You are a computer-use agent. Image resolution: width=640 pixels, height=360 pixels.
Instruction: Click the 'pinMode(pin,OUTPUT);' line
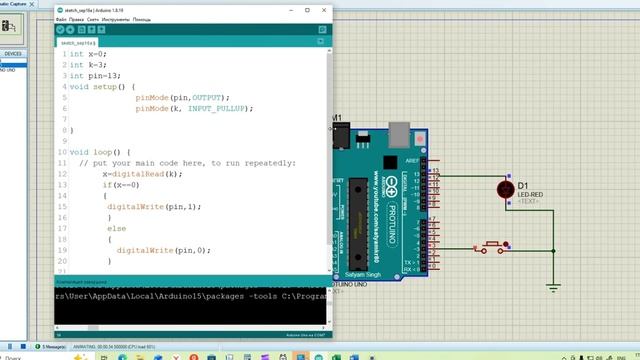pos(182,98)
